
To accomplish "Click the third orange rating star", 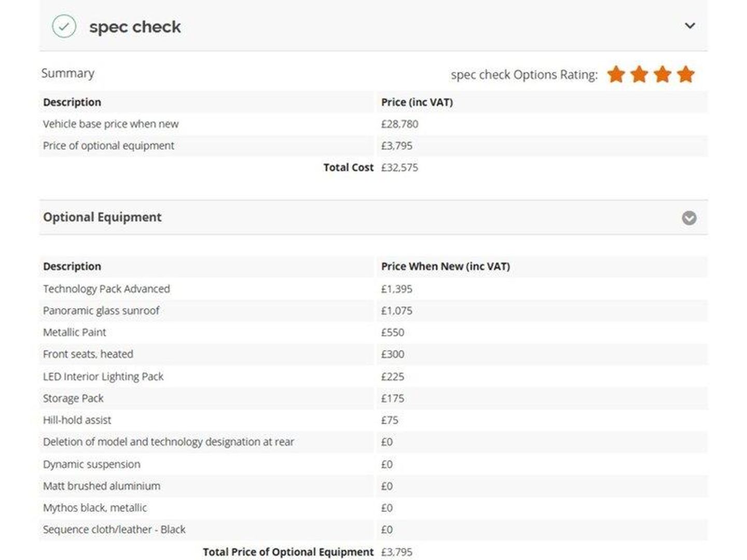I will [x=662, y=74].
